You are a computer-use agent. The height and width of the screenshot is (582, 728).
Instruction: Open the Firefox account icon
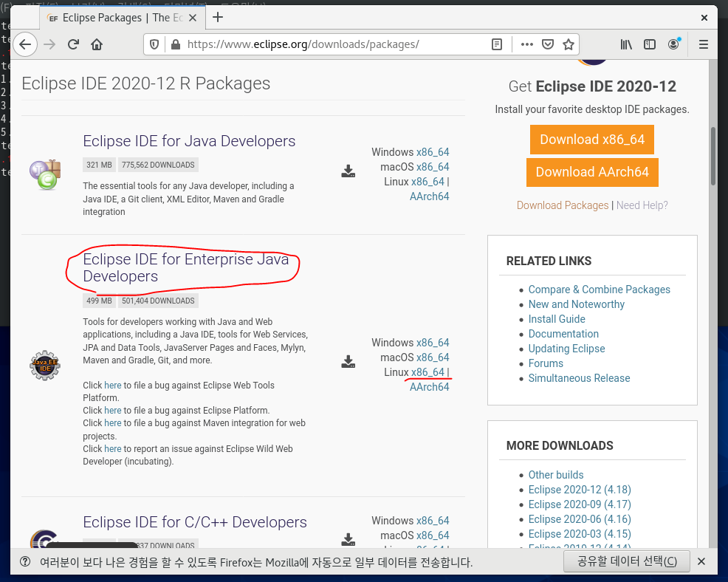[x=673, y=44]
